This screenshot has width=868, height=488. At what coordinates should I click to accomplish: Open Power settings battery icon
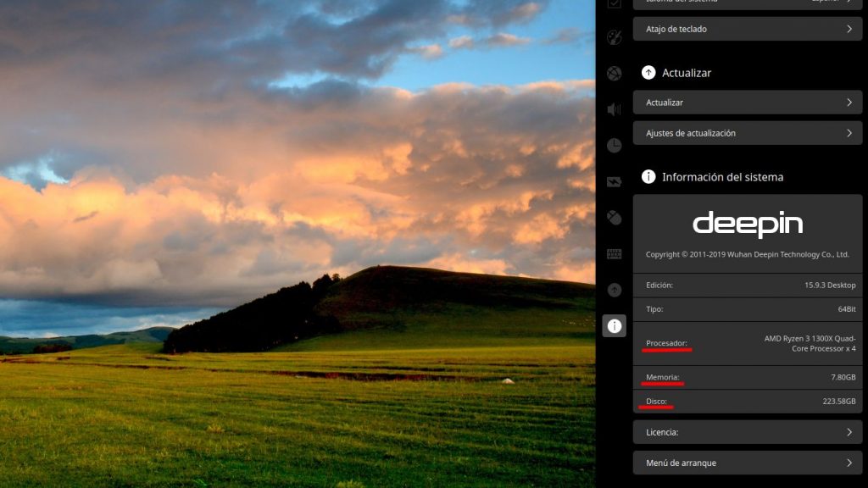coord(615,182)
